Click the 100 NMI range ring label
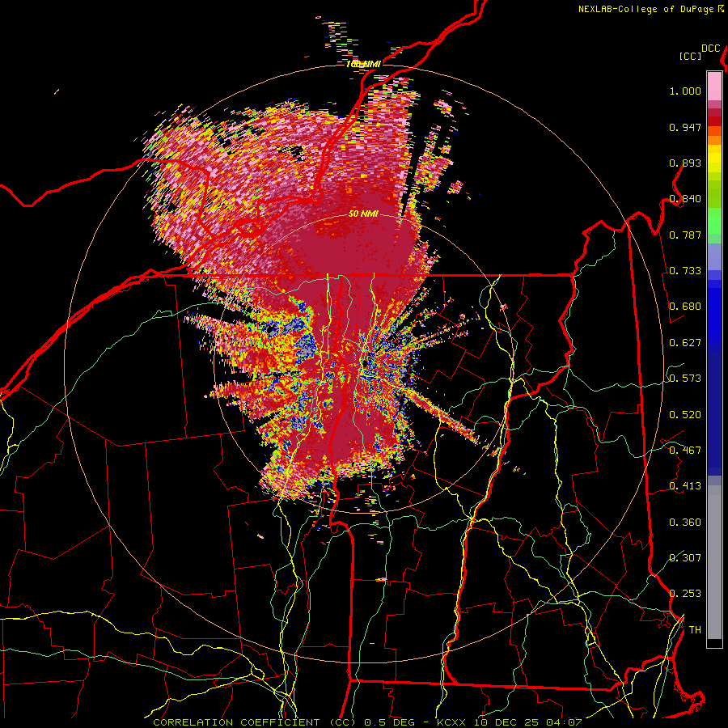The width and height of the screenshot is (728, 728). [x=363, y=64]
